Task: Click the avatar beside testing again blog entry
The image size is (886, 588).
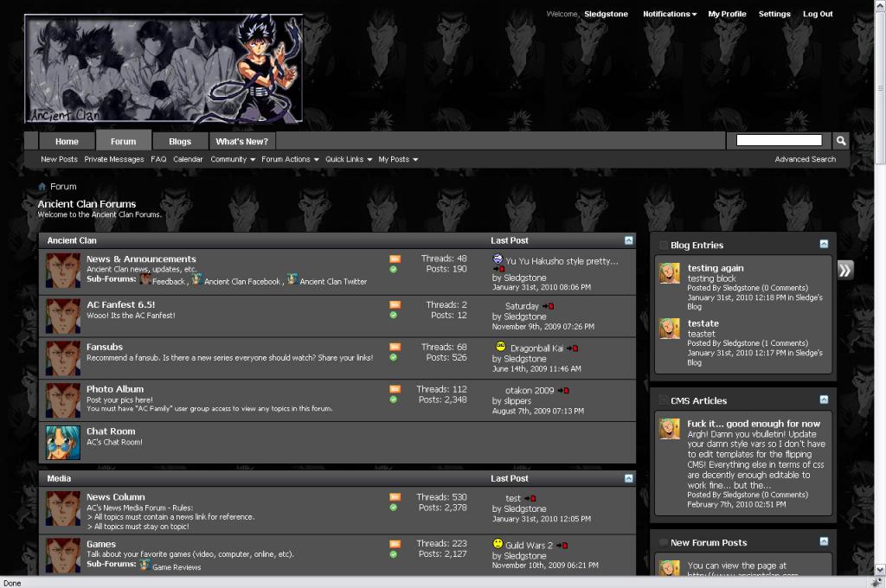Action: 670,273
